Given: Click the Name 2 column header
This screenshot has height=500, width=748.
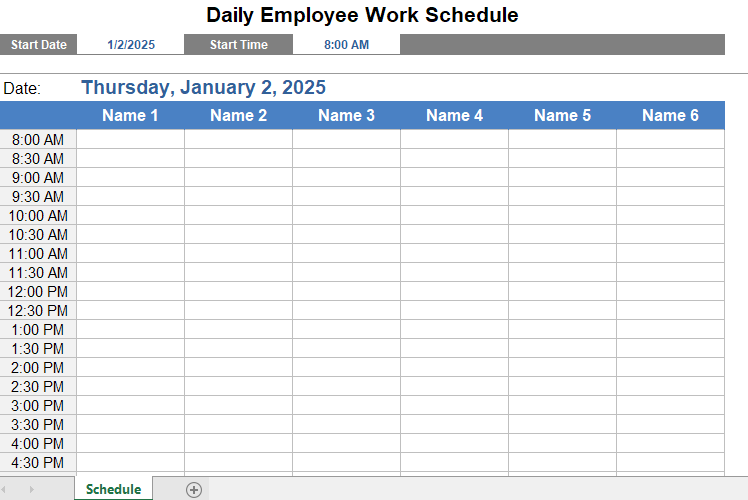Looking at the screenshot, I should [x=239, y=115].
